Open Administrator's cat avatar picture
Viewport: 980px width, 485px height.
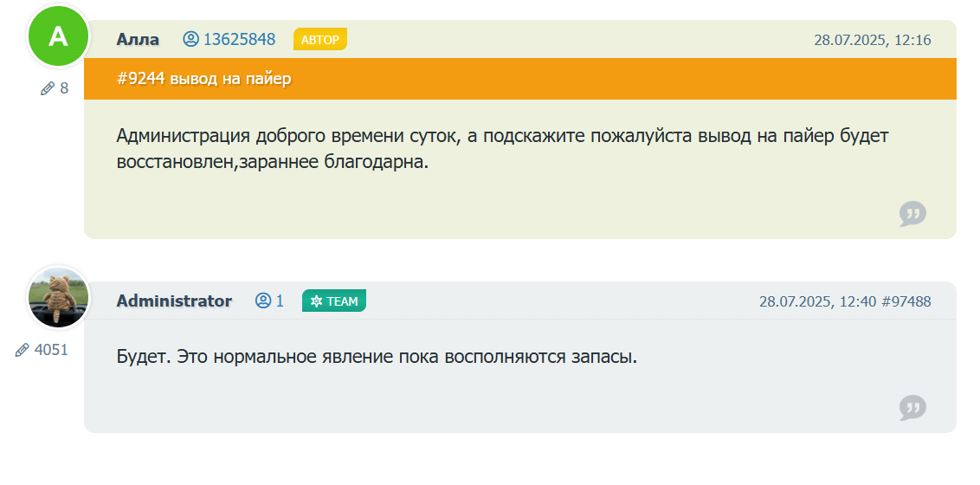(x=58, y=298)
